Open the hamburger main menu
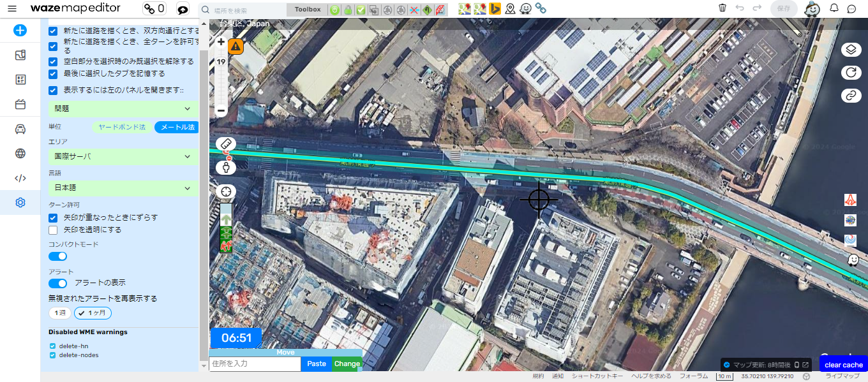This screenshot has width=868, height=382. (x=11, y=9)
